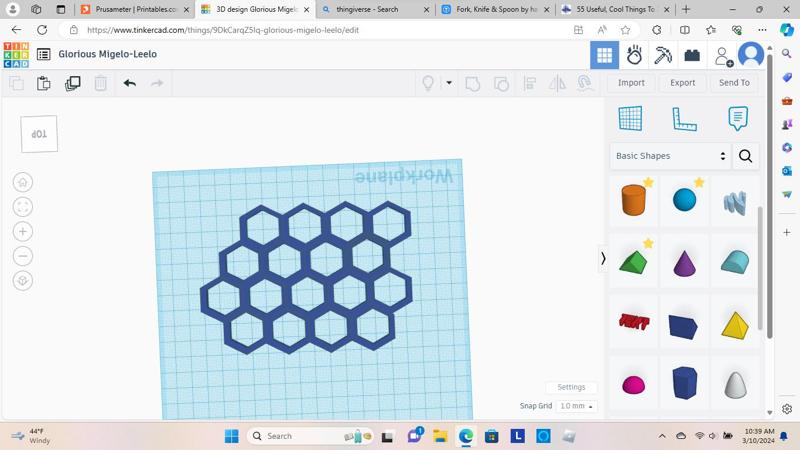The image size is (800, 450).
Task: Select the blue honeycomb model
Action: point(306,278)
